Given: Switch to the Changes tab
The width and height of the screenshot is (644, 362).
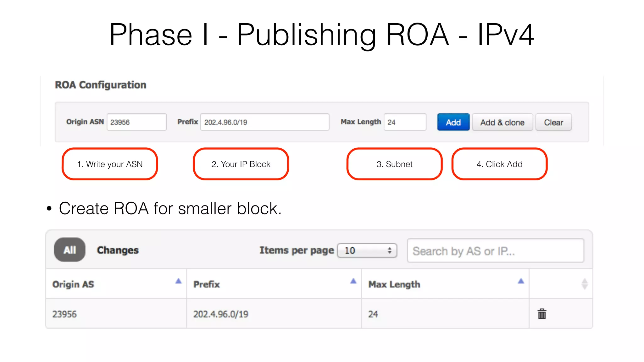Looking at the screenshot, I should (x=118, y=250).
